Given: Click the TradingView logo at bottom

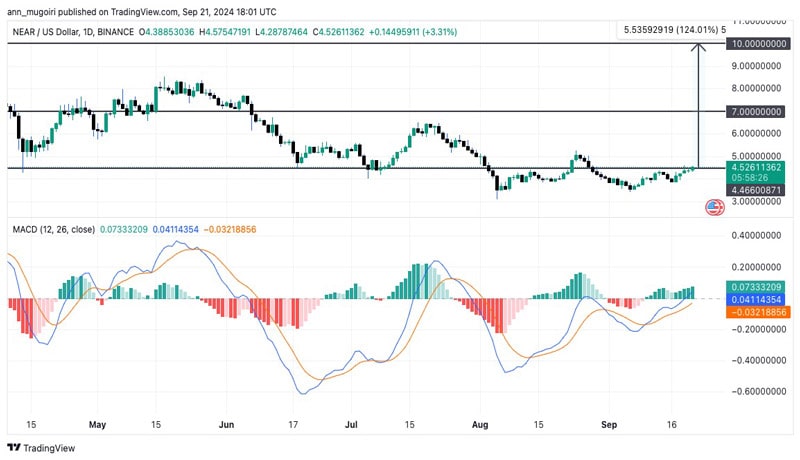Looking at the screenshot, I should 41,448.
